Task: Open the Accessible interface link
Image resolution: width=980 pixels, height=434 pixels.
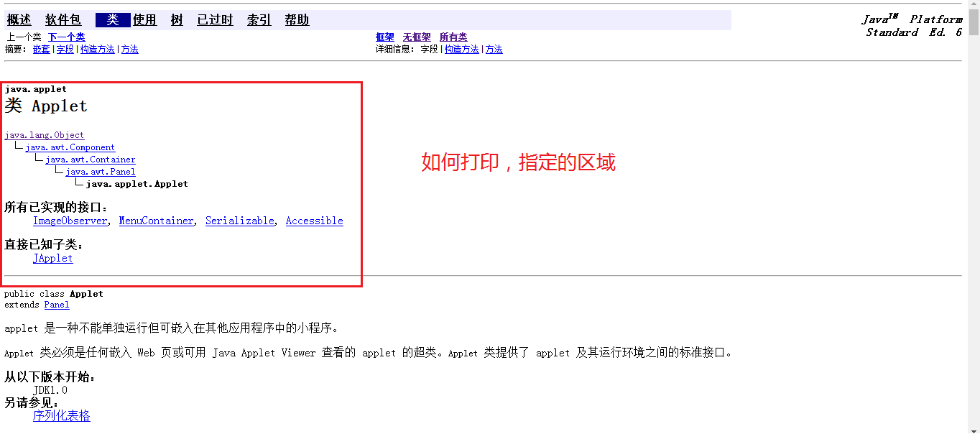Action: [314, 221]
